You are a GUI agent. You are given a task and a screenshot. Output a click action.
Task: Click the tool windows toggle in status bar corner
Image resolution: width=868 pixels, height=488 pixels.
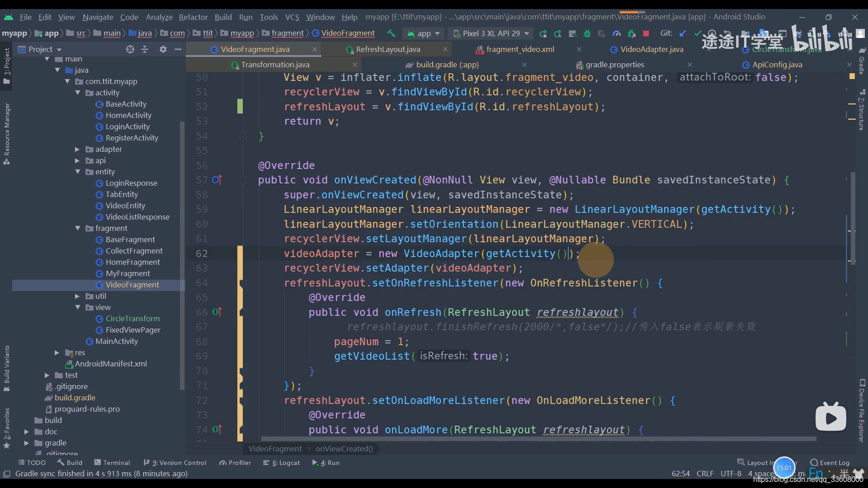tap(7, 474)
